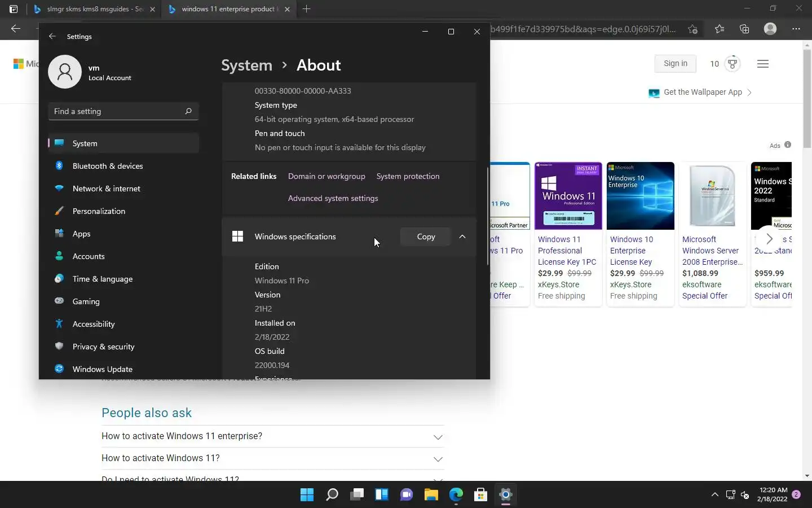Open Bing hamburger menu
The image size is (812, 508).
763,64
